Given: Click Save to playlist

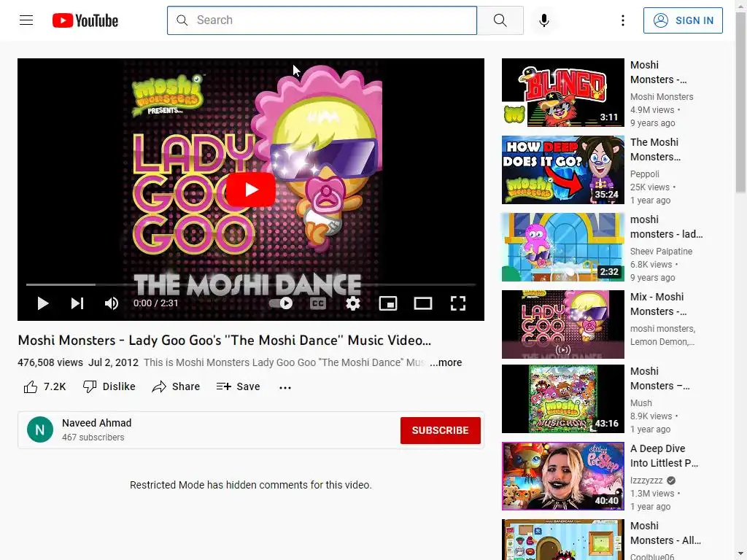Looking at the screenshot, I should point(238,386).
